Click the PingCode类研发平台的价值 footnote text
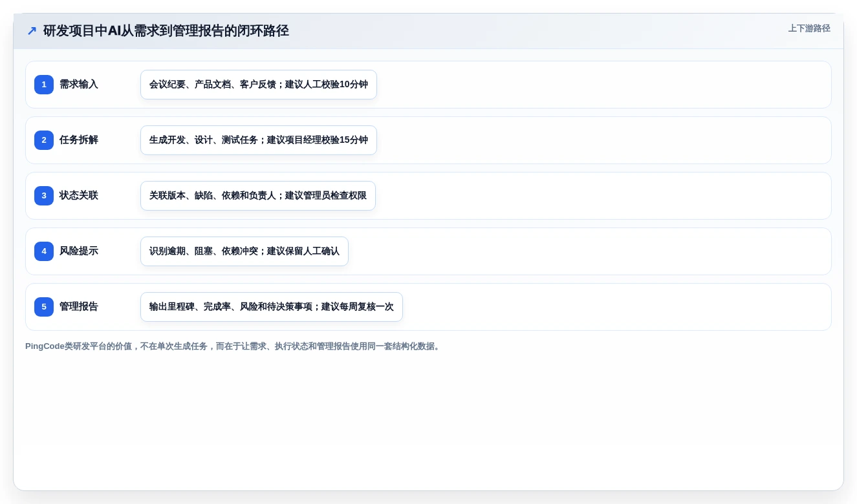The height and width of the screenshot is (504, 857). click(234, 346)
